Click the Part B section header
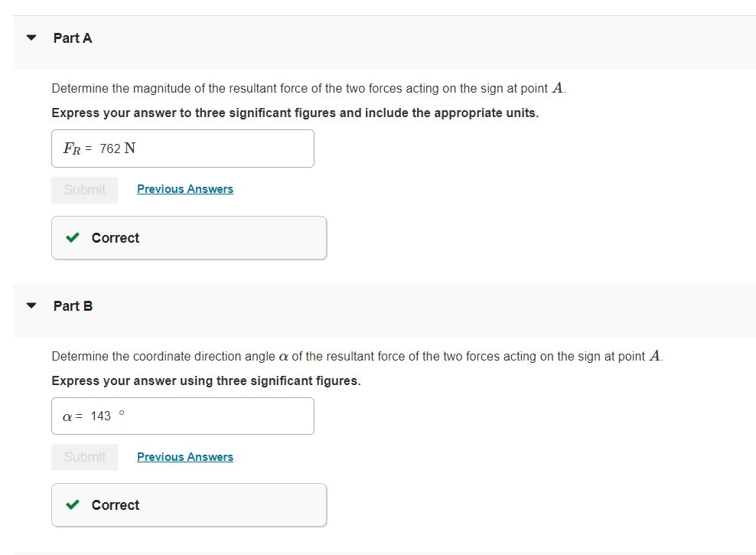The image size is (756, 555). (73, 305)
